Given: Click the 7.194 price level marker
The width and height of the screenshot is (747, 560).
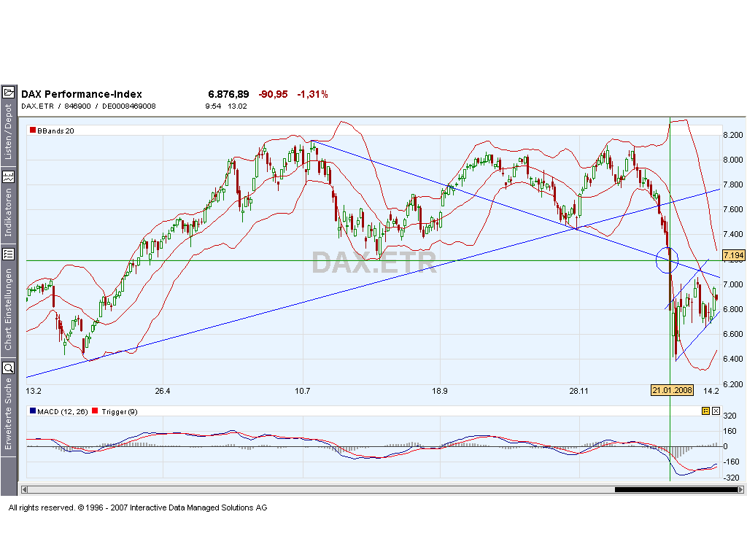Looking at the screenshot, I should 733,255.
